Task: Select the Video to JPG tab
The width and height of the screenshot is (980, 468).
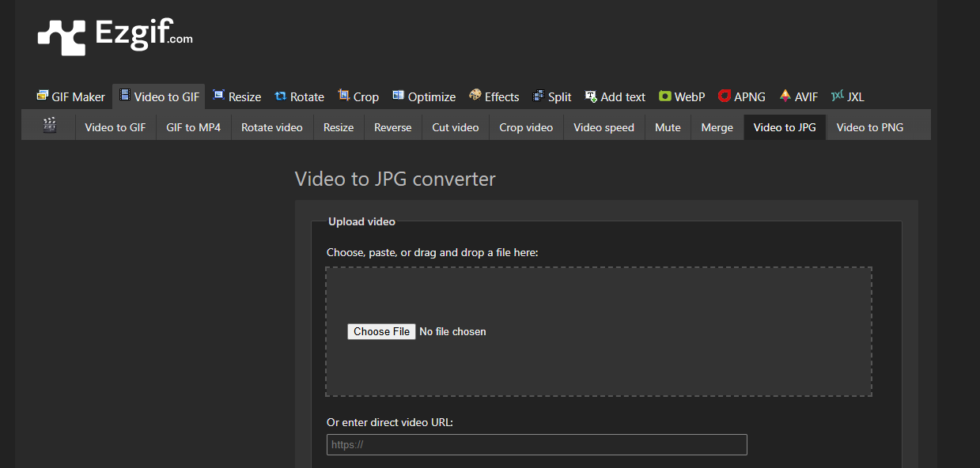Action: (785, 127)
